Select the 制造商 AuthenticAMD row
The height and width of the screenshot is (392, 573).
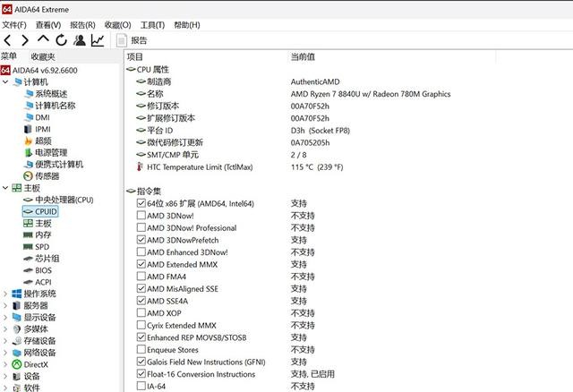pos(238,81)
